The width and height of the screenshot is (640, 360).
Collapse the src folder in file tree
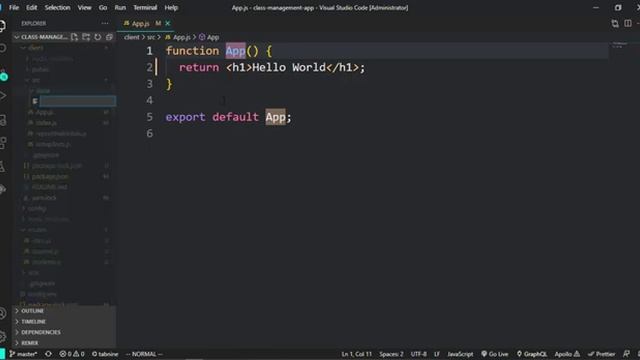click(64, 80)
